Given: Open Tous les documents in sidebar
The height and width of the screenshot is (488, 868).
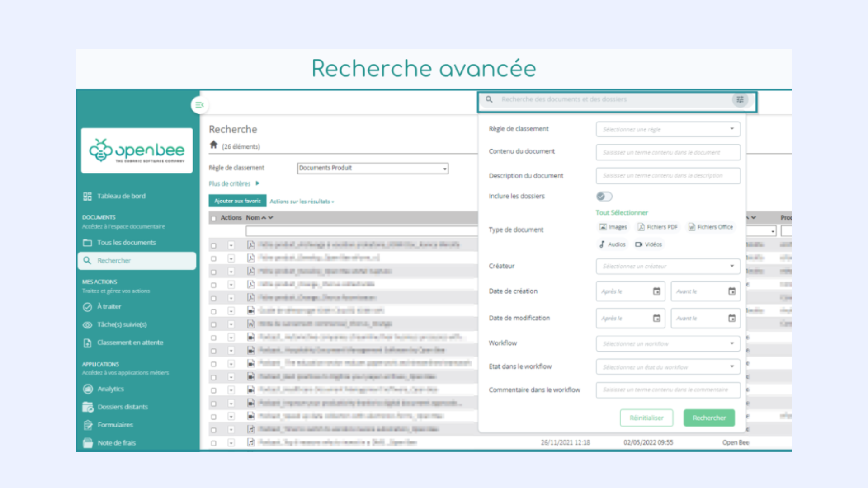Looking at the screenshot, I should (x=126, y=243).
